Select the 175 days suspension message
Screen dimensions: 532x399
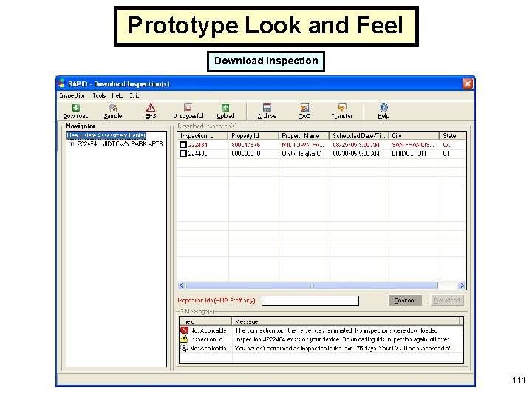tap(344, 348)
